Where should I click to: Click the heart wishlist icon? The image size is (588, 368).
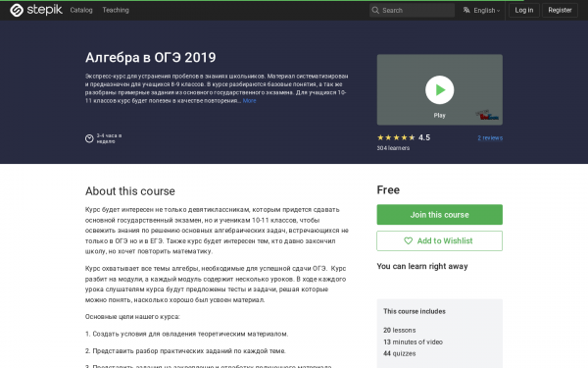coord(408,240)
